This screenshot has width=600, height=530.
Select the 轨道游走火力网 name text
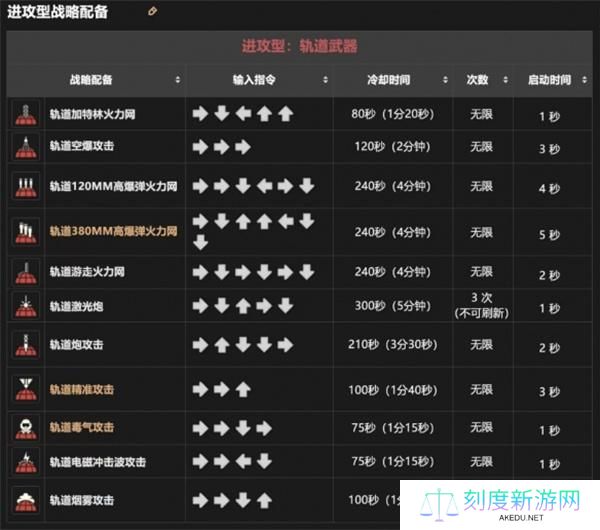87,272
